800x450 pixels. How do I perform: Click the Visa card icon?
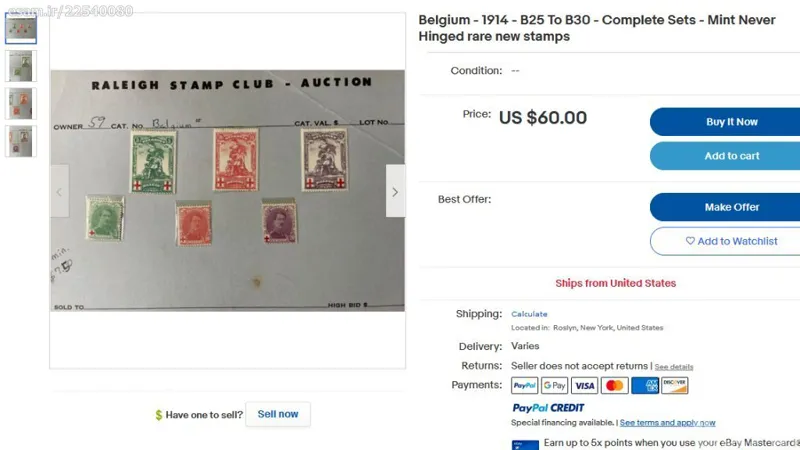click(584, 385)
